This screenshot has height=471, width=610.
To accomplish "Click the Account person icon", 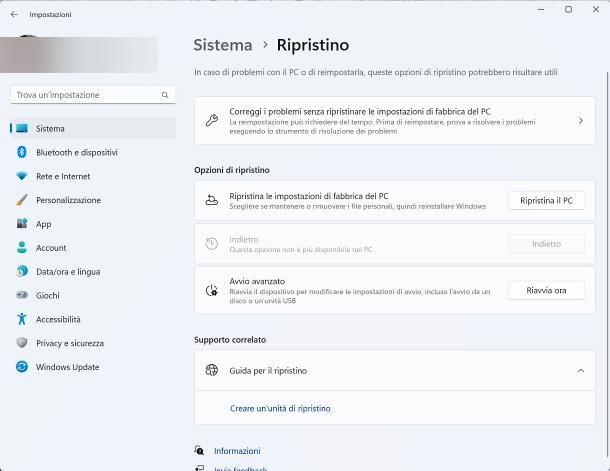I will point(22,247).
